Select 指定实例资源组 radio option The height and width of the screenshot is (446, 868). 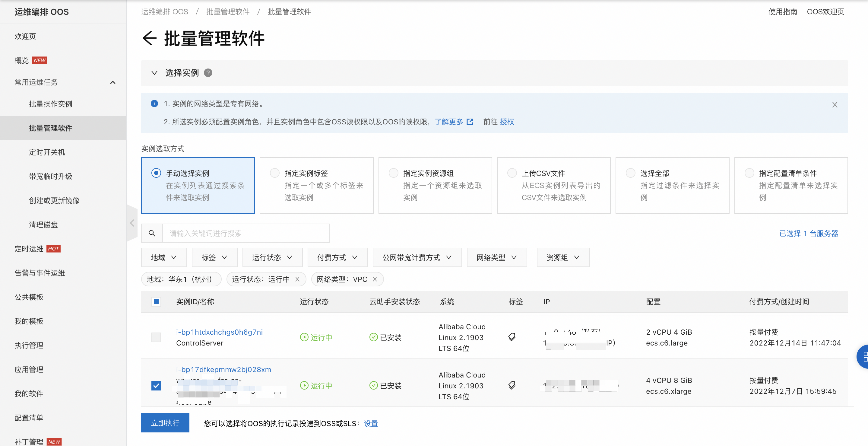tap(393, 173)
